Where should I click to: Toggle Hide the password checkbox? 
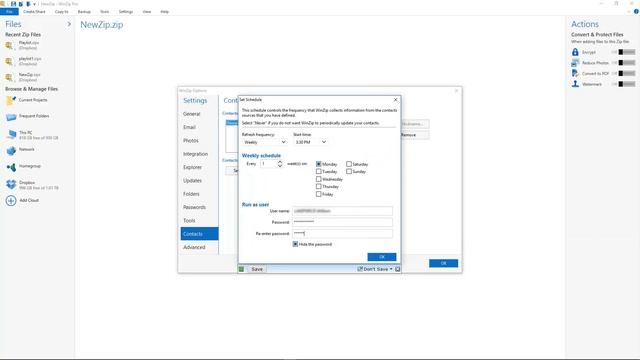296,244
